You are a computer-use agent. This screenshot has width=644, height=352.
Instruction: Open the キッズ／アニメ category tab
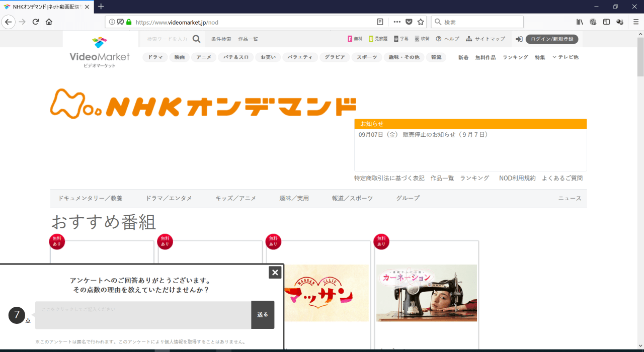236,199
